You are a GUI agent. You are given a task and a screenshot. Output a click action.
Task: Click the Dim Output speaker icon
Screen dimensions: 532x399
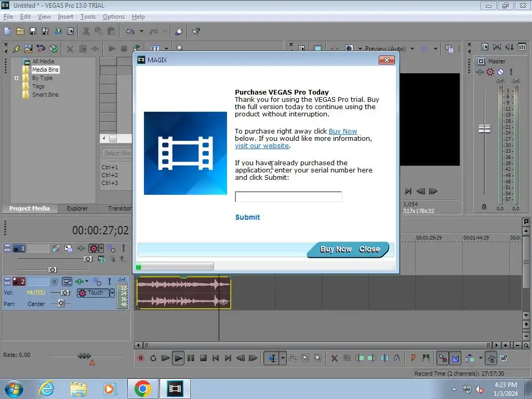[x=510, y=47]
